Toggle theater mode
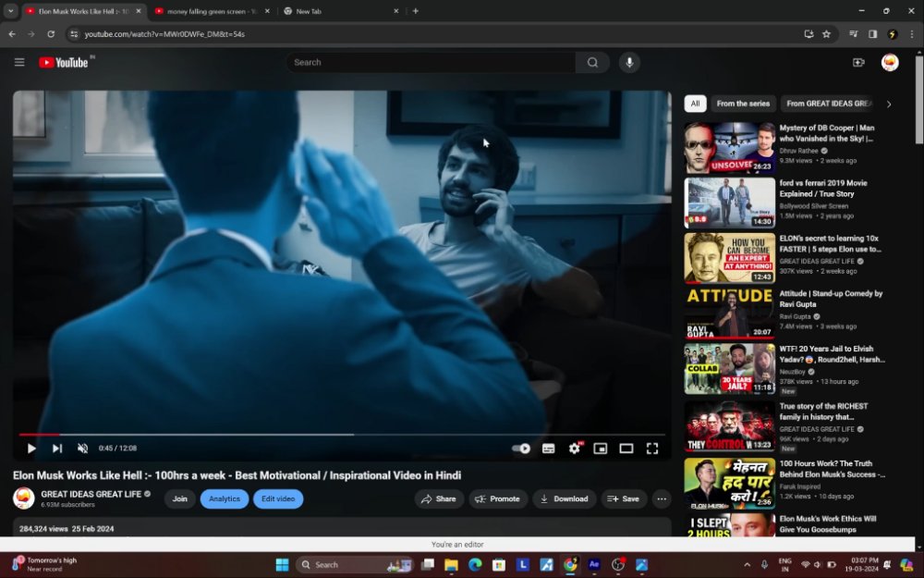This screenshot has height=578, width=924. (626, 449)
